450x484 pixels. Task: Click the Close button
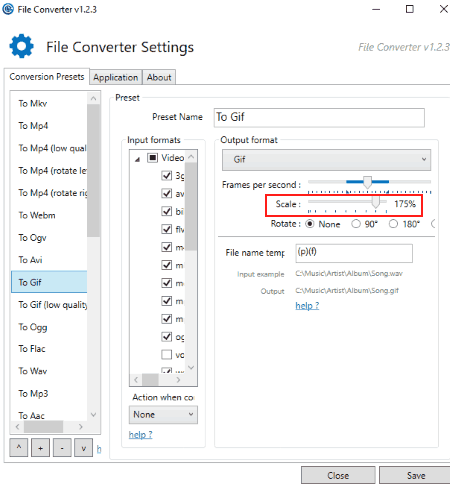pos(338,475)
